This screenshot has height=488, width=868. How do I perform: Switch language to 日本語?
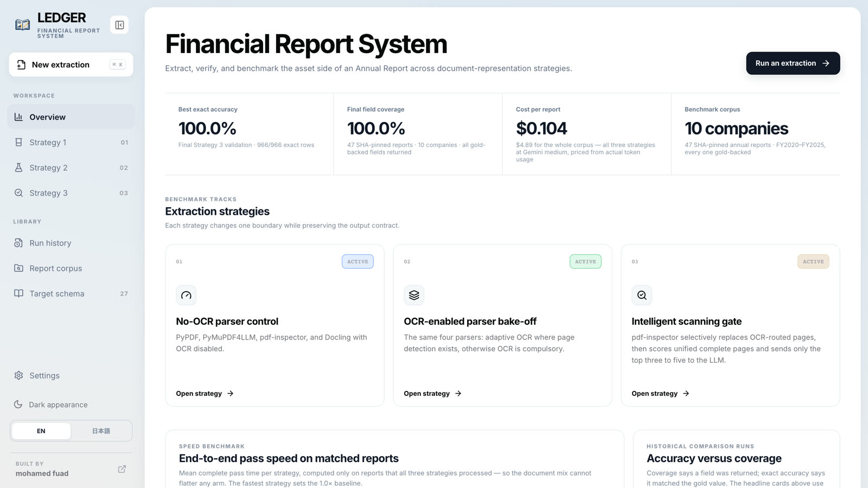101,431
